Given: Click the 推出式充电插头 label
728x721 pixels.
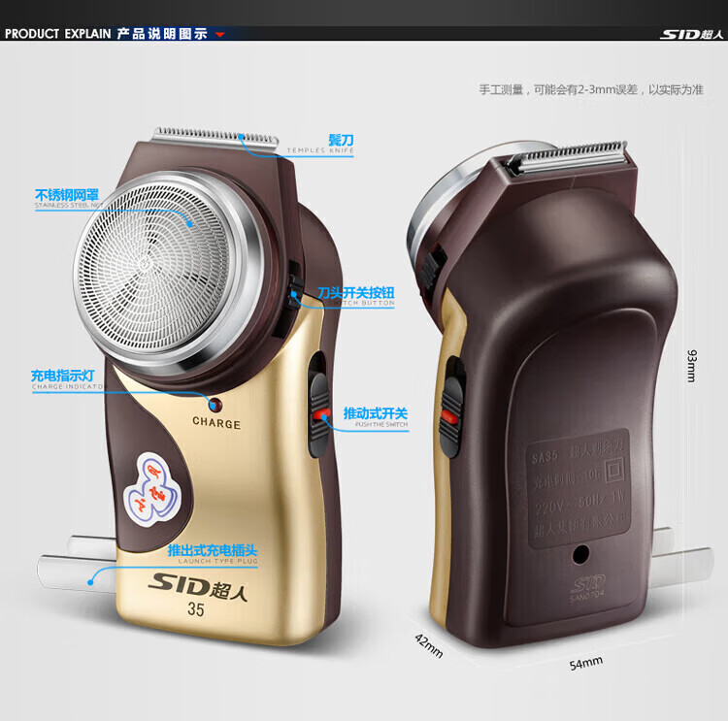Looking at the screenshot, I should click(x=212, y=550).
